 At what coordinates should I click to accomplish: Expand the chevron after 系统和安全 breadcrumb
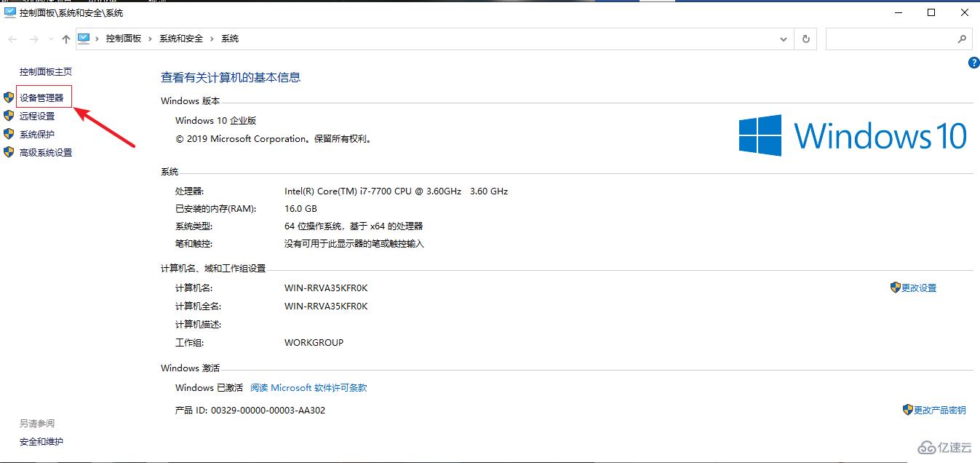click(x=212, y=39)
